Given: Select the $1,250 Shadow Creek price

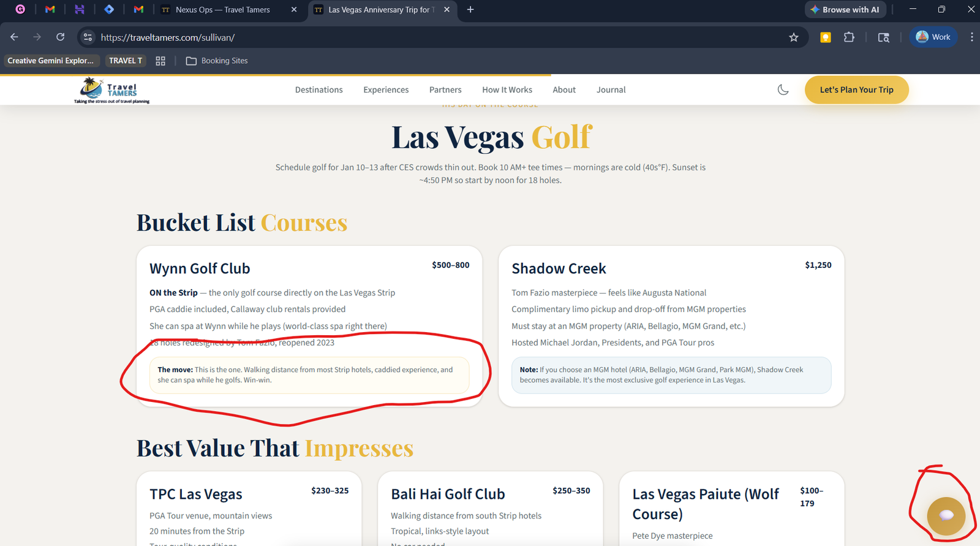Looking at the screenshot, I should pos(818,265).
